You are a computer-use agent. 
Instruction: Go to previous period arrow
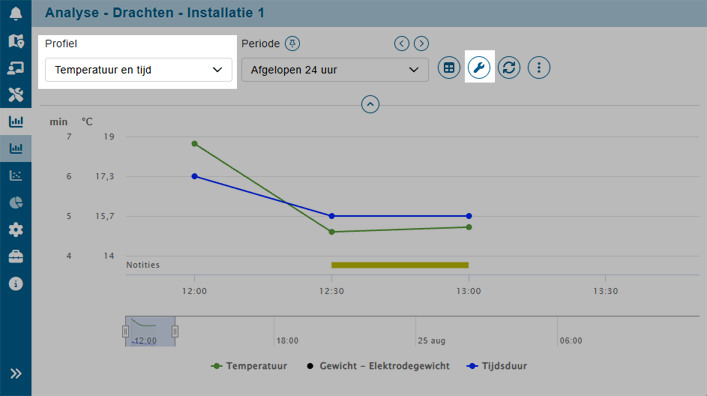pyautogui.click(x=402, y=44)
